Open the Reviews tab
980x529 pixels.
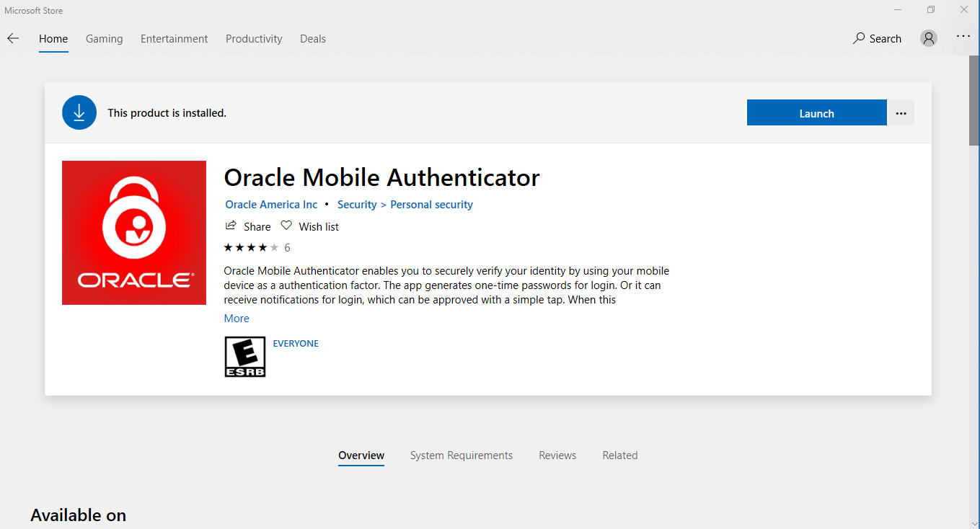(557, 455)
